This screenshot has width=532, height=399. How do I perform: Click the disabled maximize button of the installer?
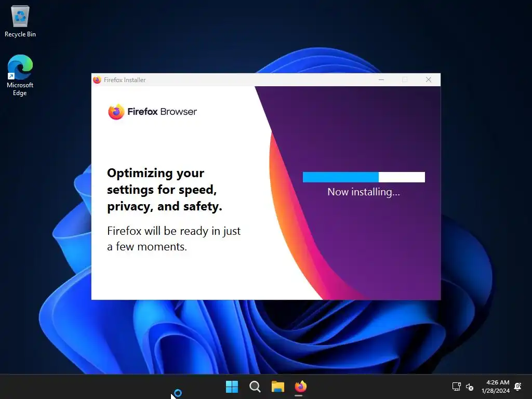(x=405, y=79)
